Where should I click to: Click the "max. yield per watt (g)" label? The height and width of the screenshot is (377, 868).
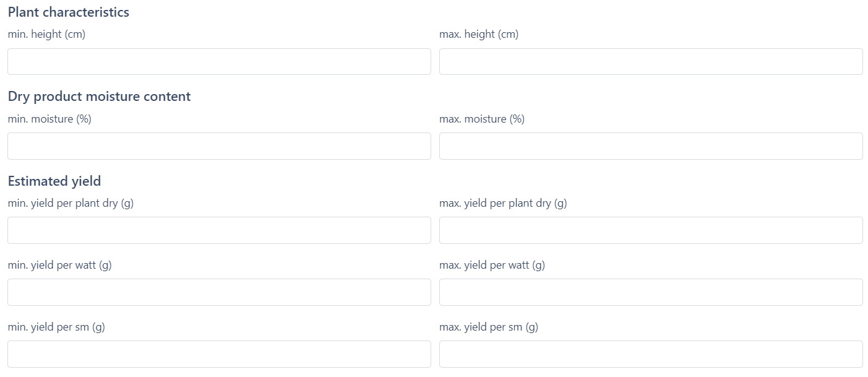492,265
